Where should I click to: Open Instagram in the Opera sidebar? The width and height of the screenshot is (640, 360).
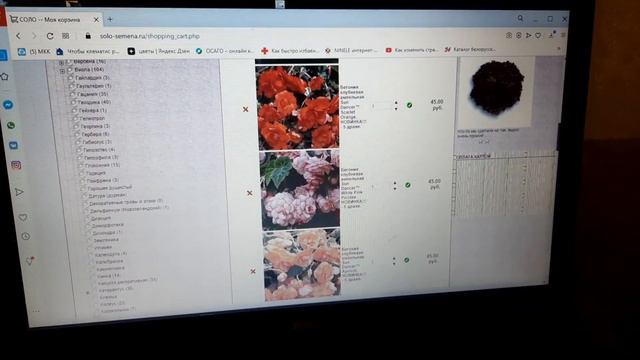tap(16, 165)
